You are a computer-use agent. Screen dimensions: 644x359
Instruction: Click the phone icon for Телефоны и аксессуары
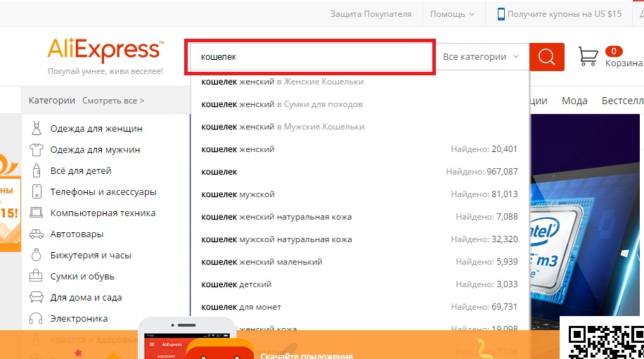tap(37, 192)
